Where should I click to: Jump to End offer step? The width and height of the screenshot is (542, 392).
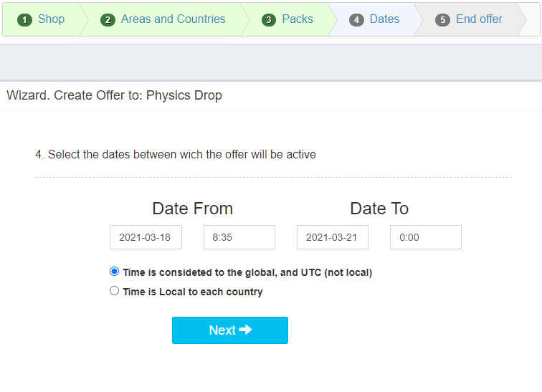pyautogui.click(x=468, y=19)
